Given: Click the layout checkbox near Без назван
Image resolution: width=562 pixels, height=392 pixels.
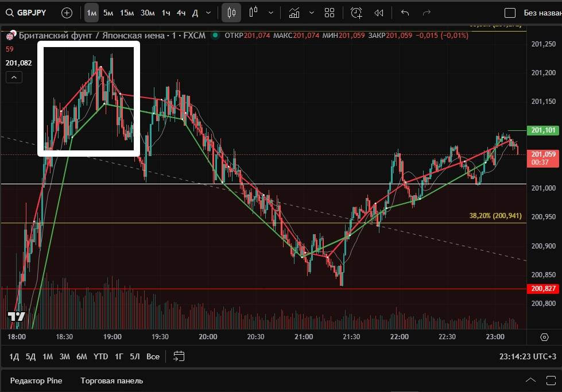Looking at the screenshot, I should tap(510, 13).
